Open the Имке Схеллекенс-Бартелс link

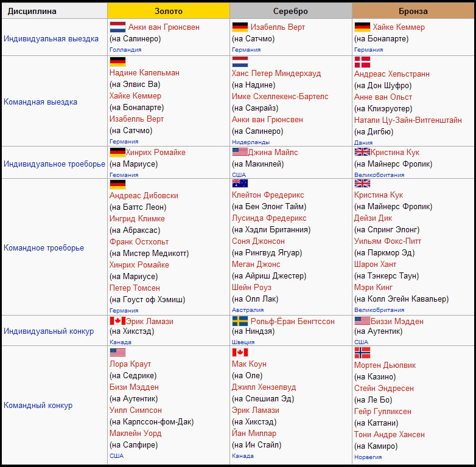point(280,97)
